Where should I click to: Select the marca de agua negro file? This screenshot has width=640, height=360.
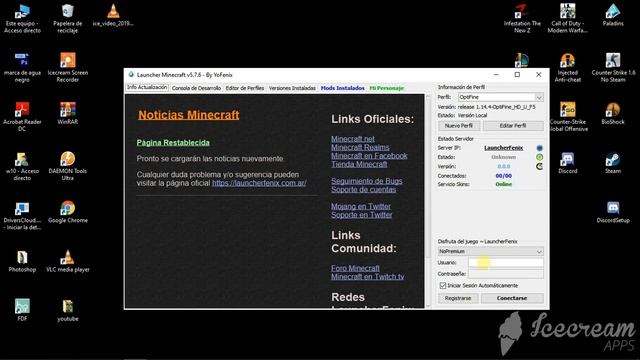coord(22,68)
